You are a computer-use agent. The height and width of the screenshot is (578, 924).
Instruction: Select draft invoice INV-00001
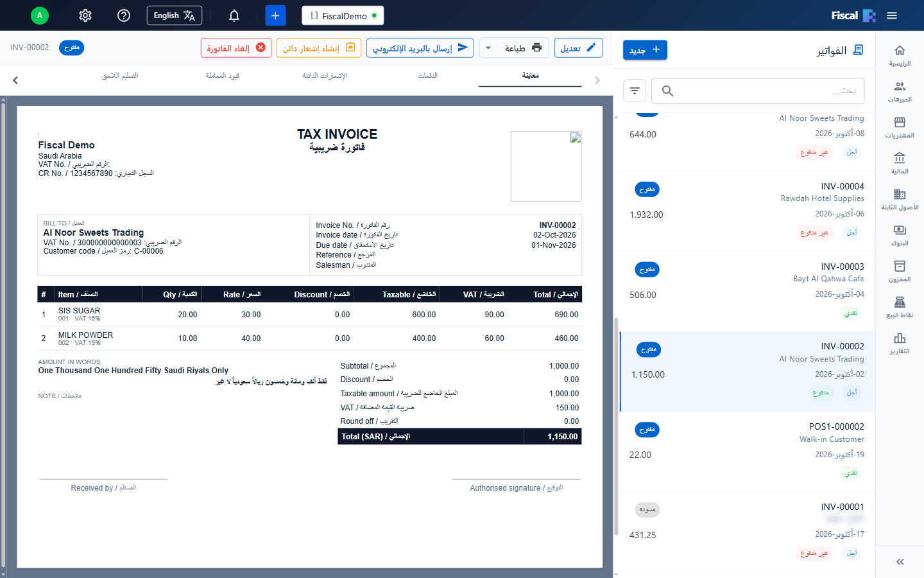747,532
